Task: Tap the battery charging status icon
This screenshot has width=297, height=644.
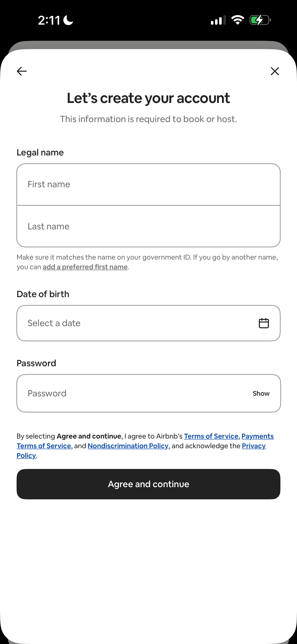Action: [x=260, y=20]
